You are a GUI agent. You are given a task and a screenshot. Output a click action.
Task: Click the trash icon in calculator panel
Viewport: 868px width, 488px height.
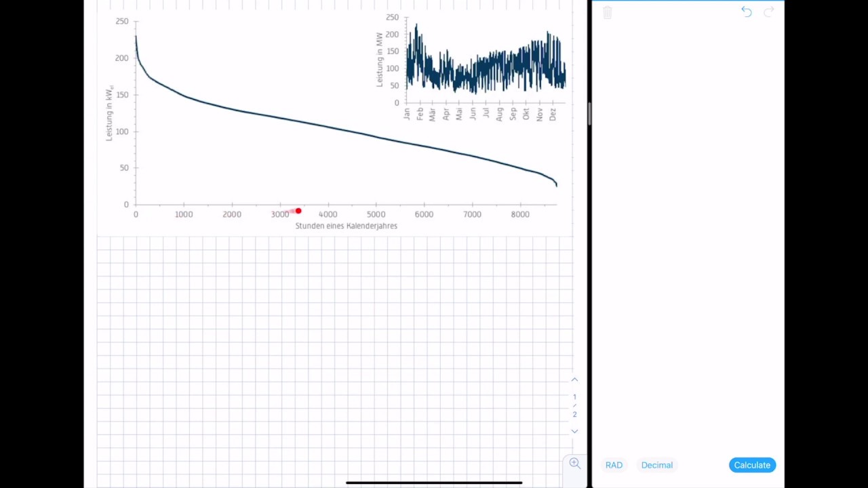607,12
